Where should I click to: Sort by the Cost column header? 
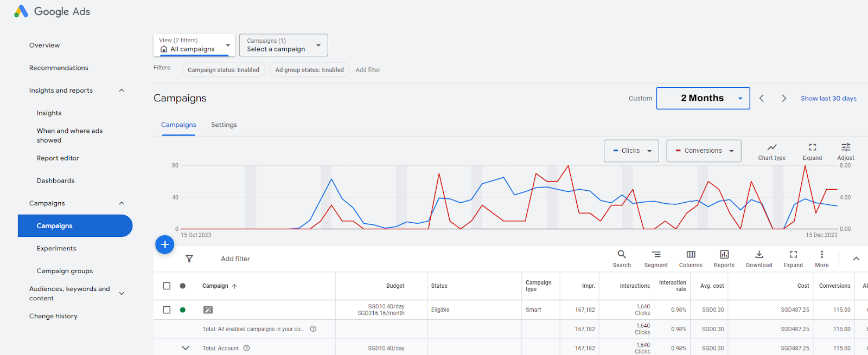pos(803,286)
